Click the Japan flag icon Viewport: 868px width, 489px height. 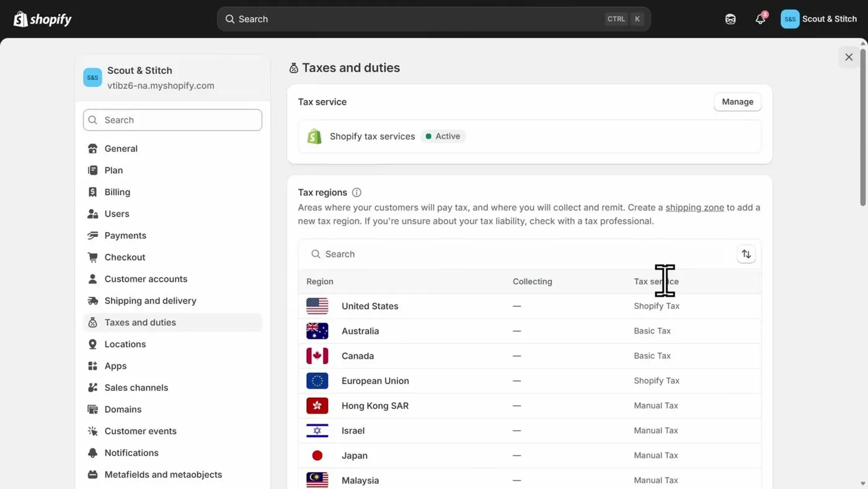point(317,455)
